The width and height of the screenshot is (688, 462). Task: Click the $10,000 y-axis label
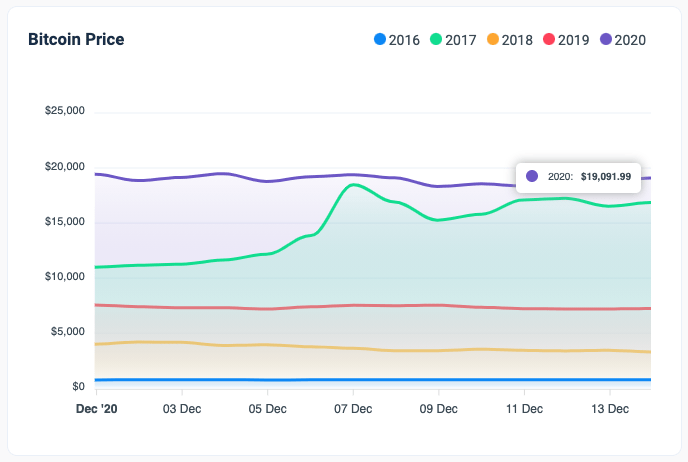tap(64, 276)
